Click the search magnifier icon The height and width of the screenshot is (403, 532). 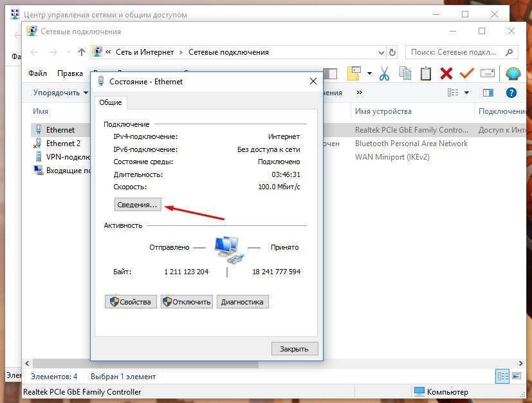tap(509, 52)
